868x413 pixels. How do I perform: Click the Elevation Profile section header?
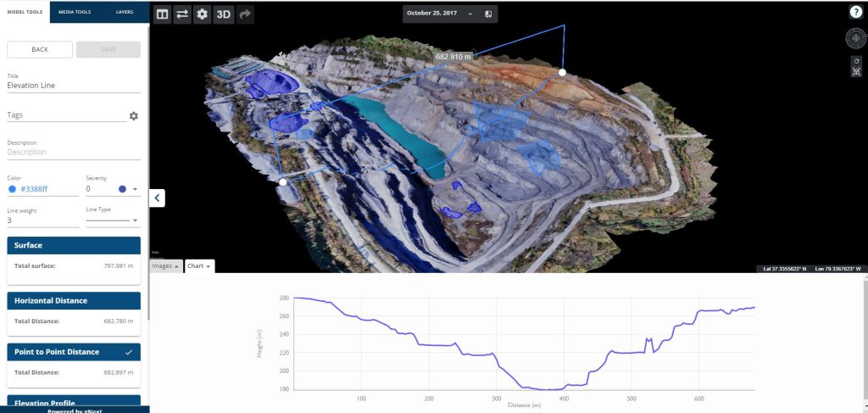[x=74, y=402]
